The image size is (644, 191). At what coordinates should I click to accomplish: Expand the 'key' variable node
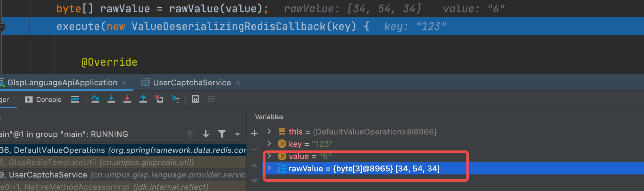[269, 144]
